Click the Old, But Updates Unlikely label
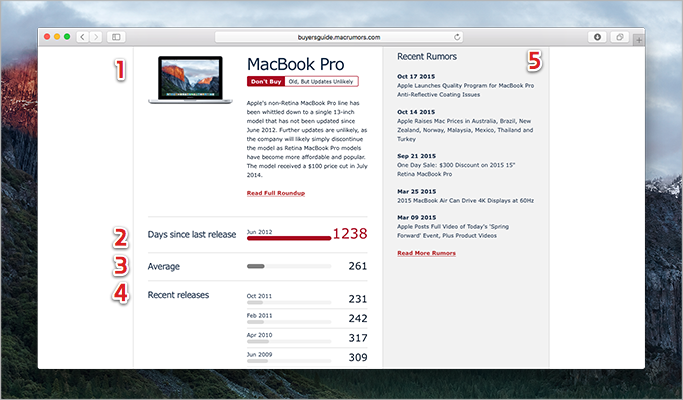 pos(321,81)
